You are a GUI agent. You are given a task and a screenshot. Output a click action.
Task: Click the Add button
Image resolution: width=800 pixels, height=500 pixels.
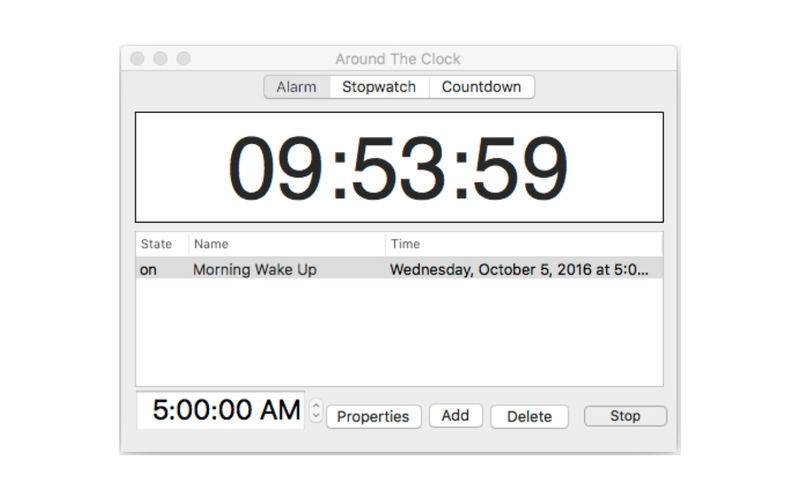[456, 415]
